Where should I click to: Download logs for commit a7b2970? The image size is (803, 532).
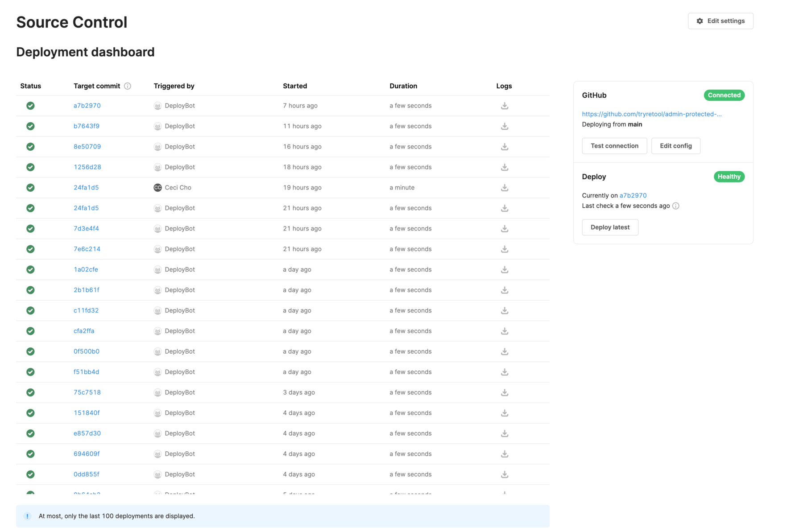coord(505,106)
